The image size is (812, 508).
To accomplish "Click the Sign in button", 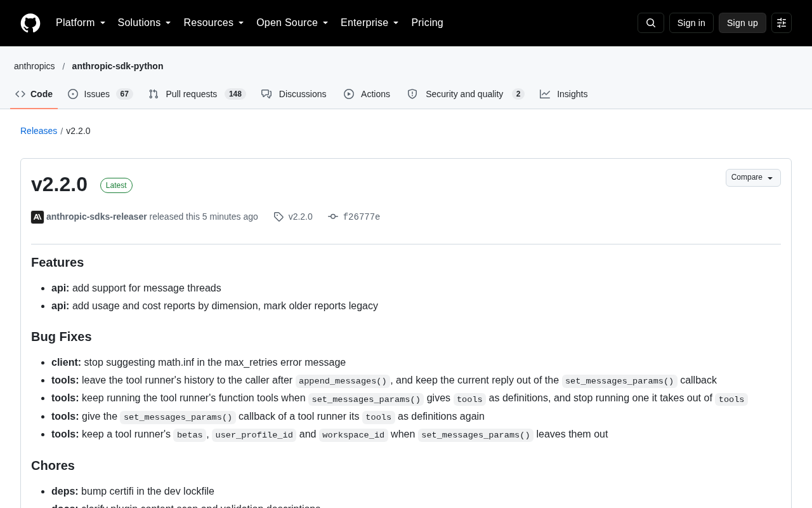I will pyautogui.click(x=691, y=23).
